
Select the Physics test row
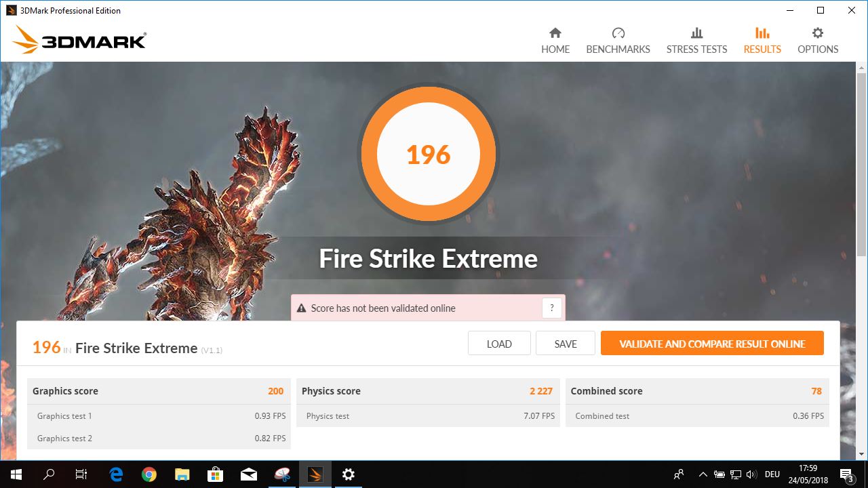click(428, 415)
